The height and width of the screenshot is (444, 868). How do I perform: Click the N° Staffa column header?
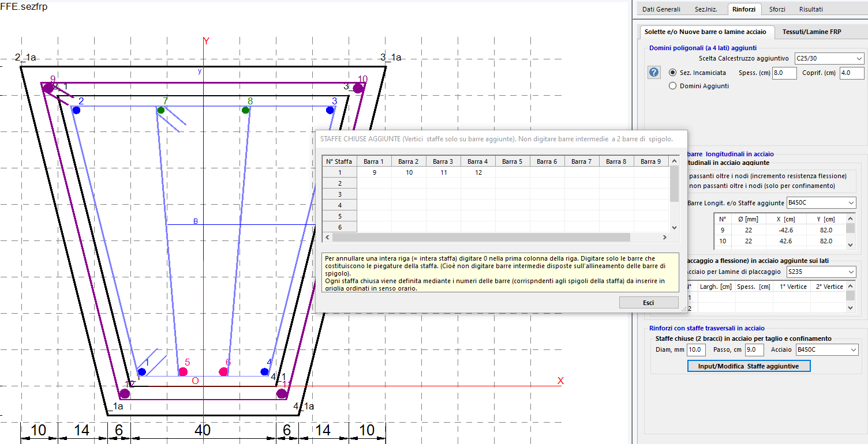click(x=339, y=161)
